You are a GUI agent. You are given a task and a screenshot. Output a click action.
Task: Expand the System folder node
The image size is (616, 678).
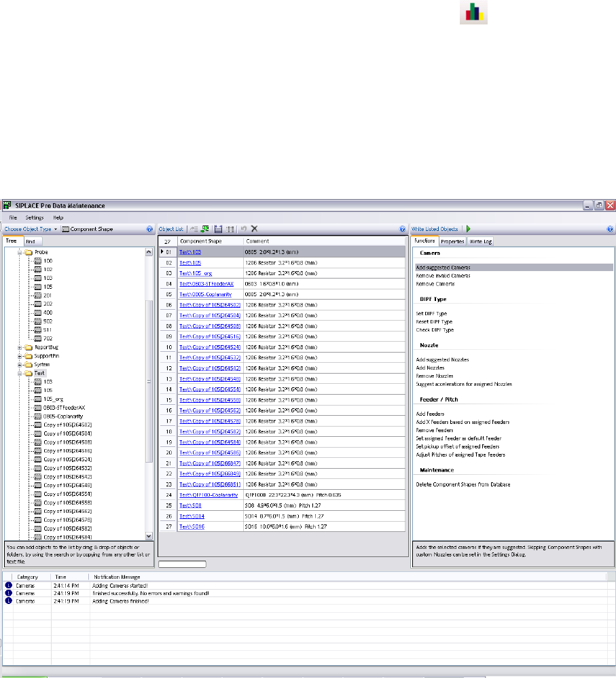point(20,365)
